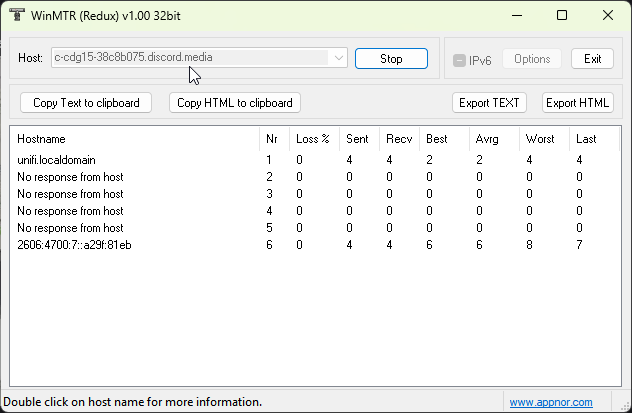Export results as HTML
This screenshot has height=413, width=632.
pos(578,103)
